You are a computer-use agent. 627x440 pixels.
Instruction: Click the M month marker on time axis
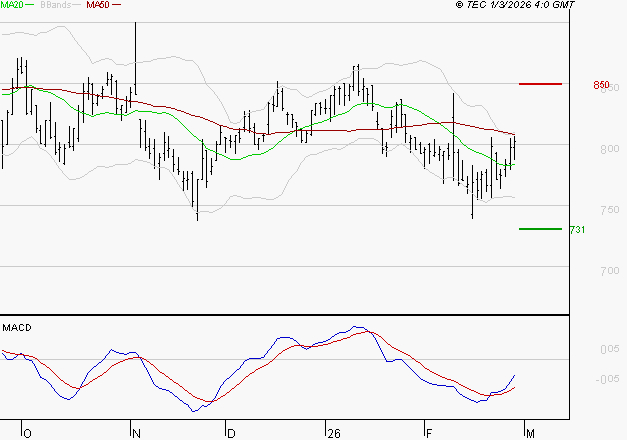tap(530, 434)
